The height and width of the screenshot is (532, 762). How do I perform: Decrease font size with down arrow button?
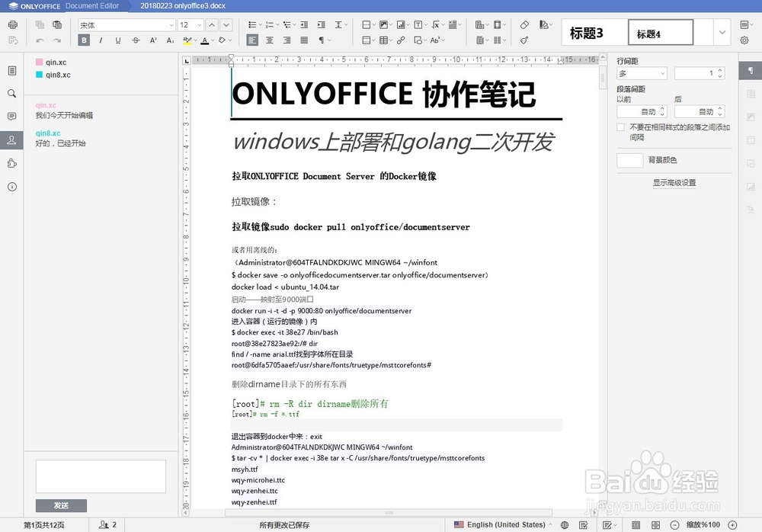point(226,25)
